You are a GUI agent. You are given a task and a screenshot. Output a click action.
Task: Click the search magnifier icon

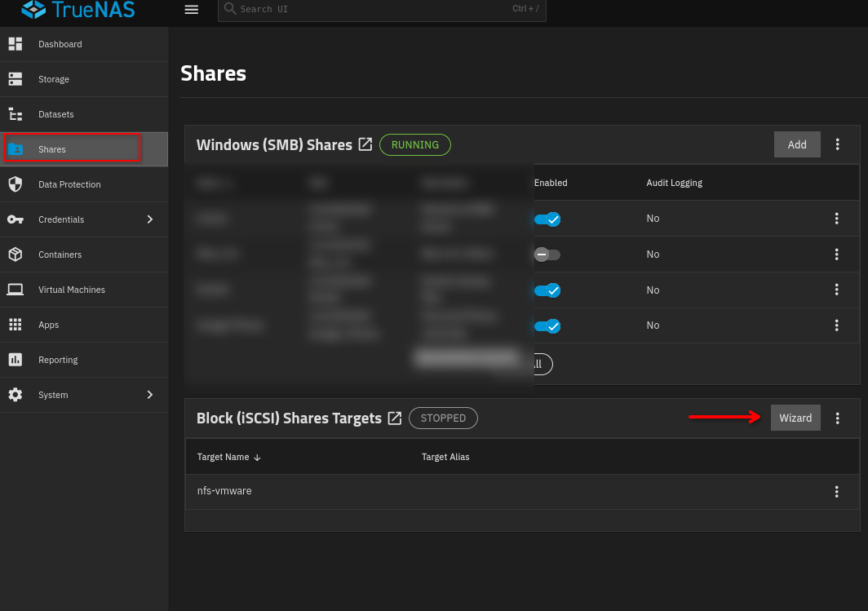click(230, 9)
